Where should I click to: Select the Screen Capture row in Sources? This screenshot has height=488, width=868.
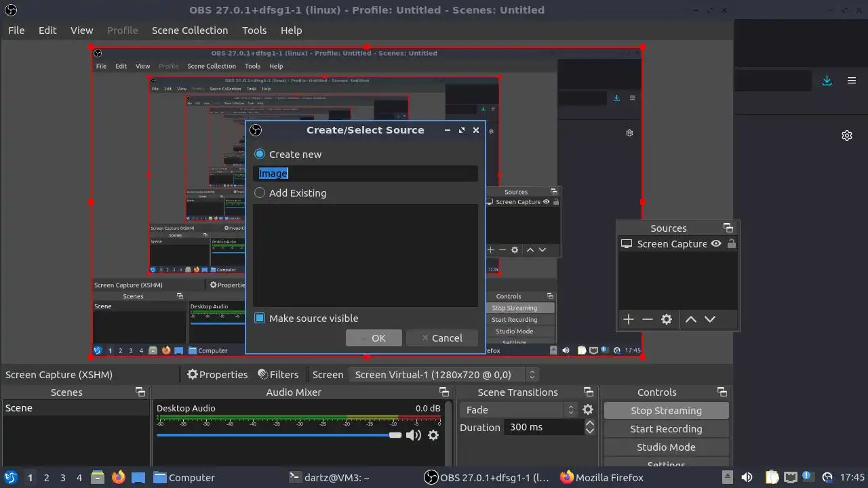point(678,244)
